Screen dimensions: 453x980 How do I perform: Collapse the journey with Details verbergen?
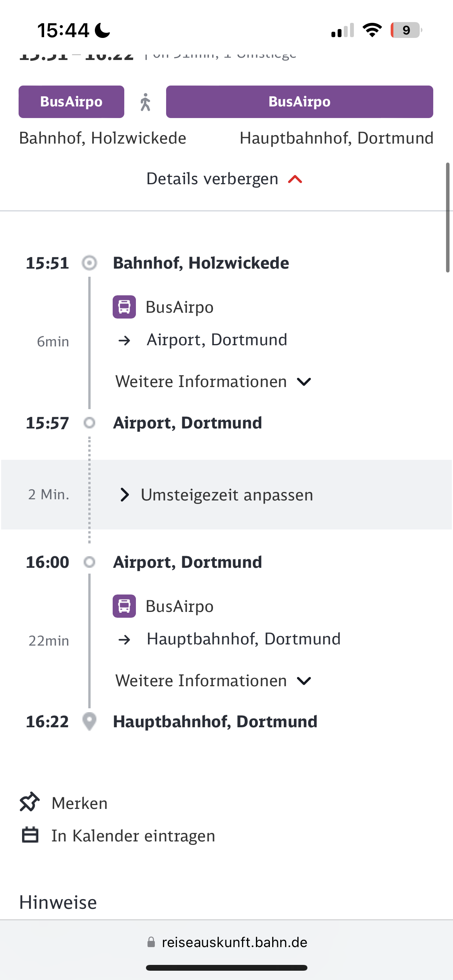(x=225, y=179)
